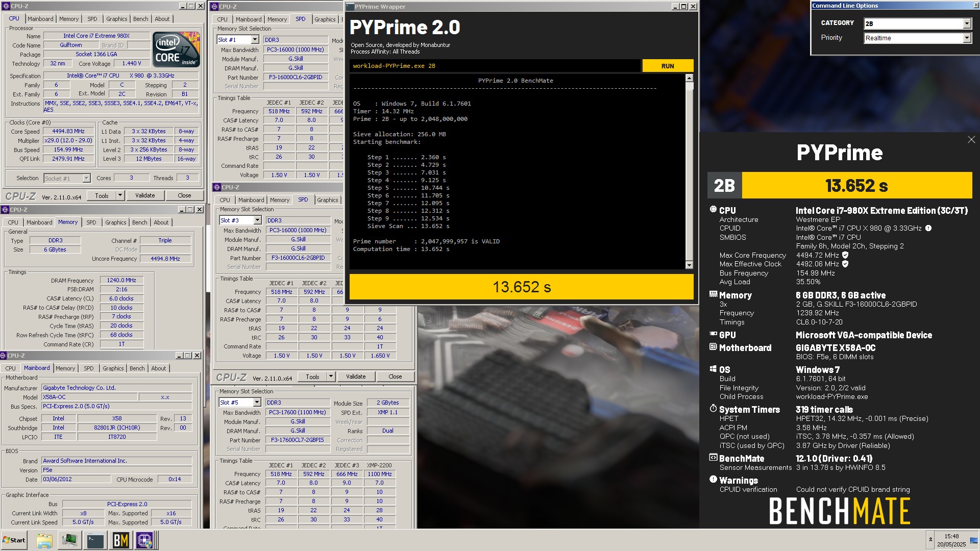Screen dimensions: 980x551
Task: Click the info icon after the CPUID string
Action: (928, 228)
